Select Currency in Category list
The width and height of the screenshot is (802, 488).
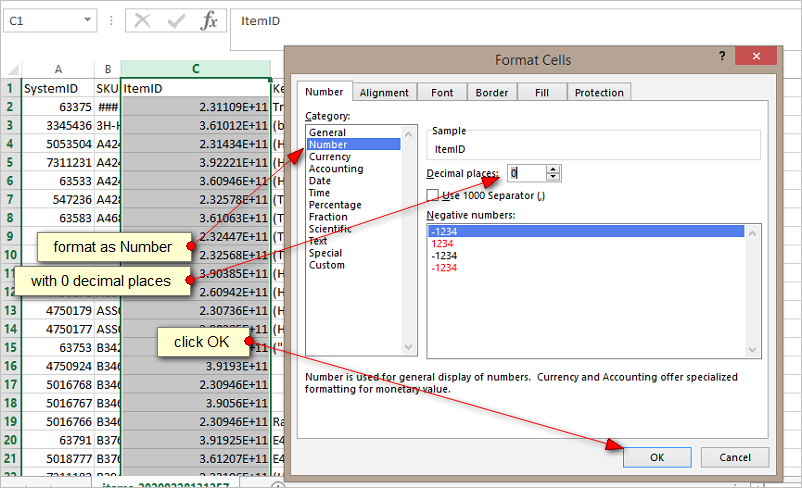point(329,157)
